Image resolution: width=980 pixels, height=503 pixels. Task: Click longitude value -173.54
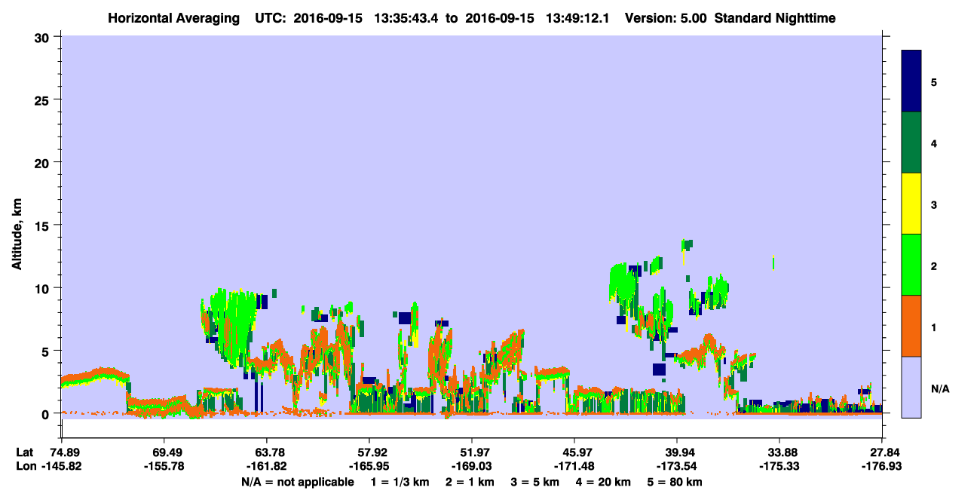(677, 467)
